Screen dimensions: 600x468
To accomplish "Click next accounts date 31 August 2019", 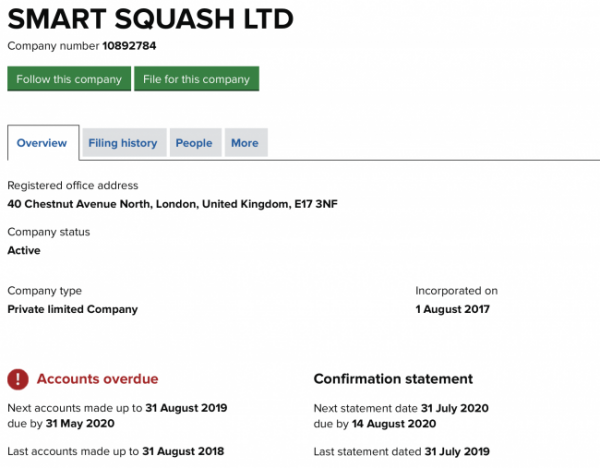I will pyautogui.click(x=186, y=408).
